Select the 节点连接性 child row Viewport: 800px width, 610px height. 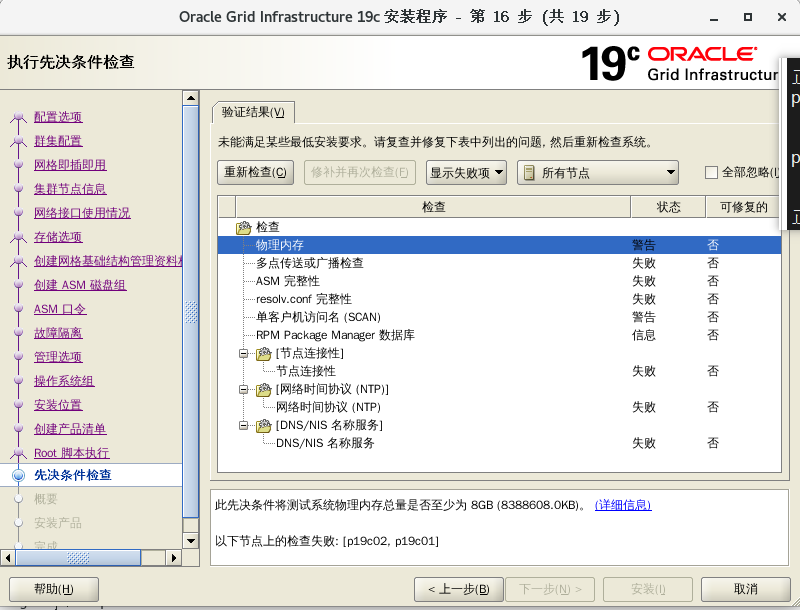click(499, 371)
